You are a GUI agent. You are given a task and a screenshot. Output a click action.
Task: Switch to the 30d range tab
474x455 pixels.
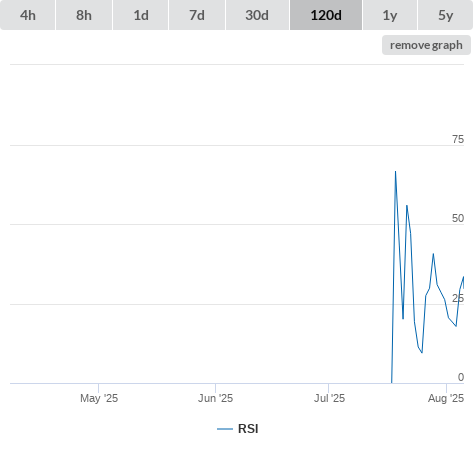pyautogui.click(x=257, y=15)
